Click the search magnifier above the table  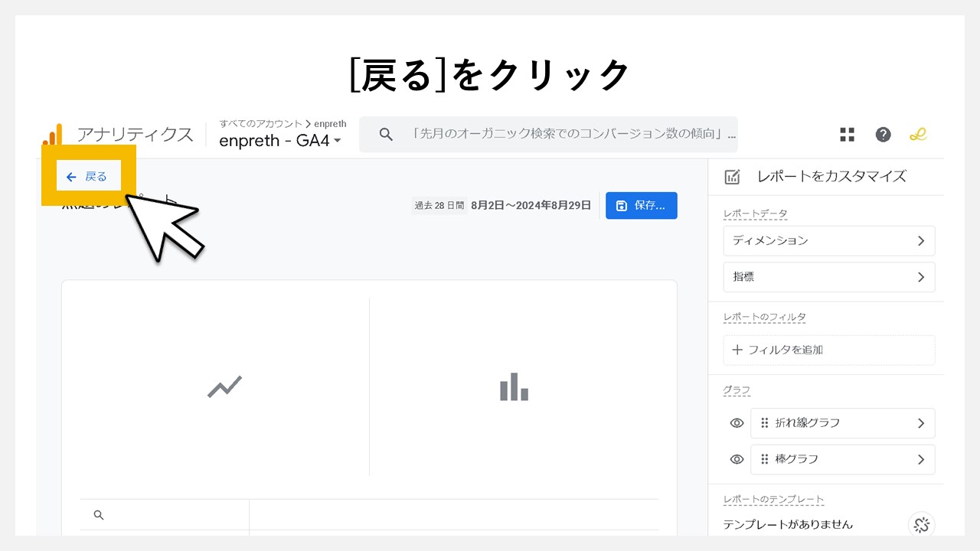point(99,514)
